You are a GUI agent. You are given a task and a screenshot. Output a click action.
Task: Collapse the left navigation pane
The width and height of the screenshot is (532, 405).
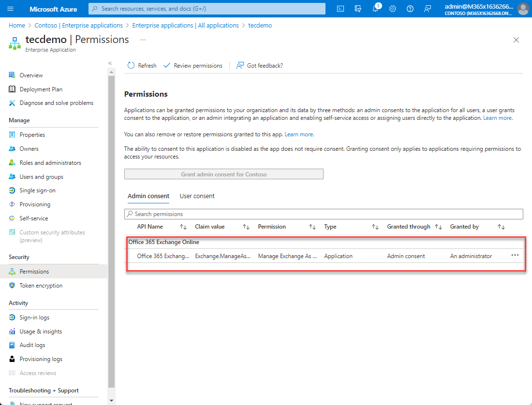pos(110,63)
